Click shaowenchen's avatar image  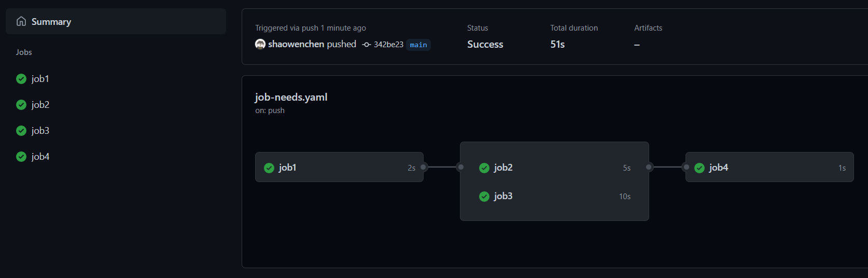(260, 44)
